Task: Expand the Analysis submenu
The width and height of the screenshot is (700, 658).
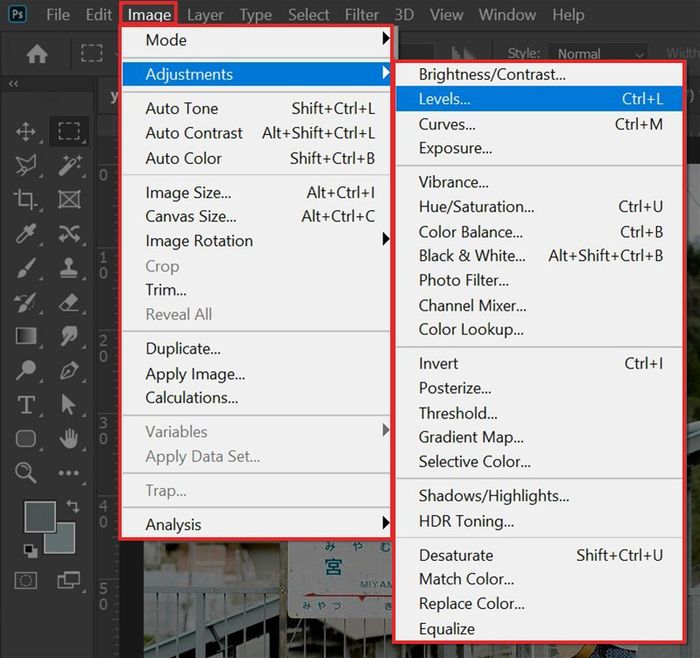Action: coord(257,524)
